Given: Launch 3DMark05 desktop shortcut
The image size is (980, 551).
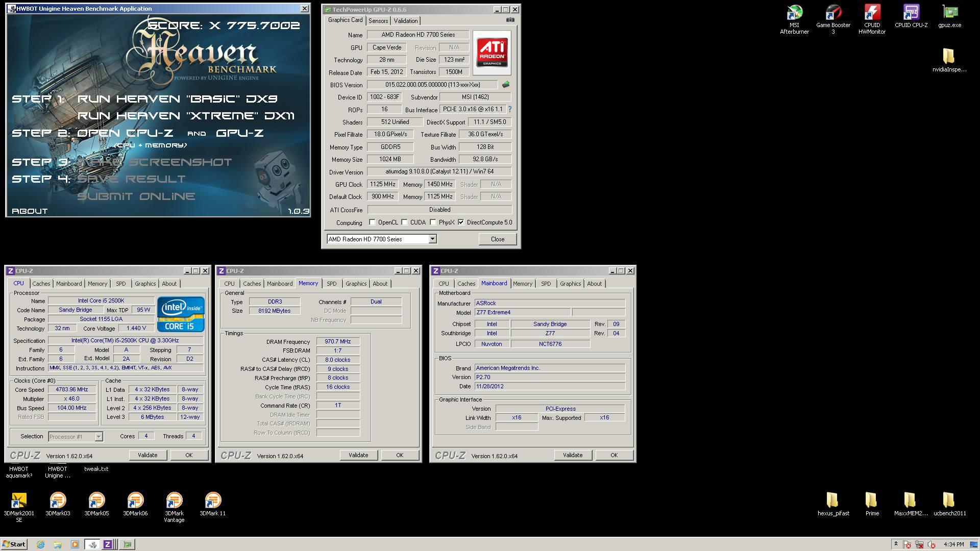Looking at the screenshot, I should [96, 505].
